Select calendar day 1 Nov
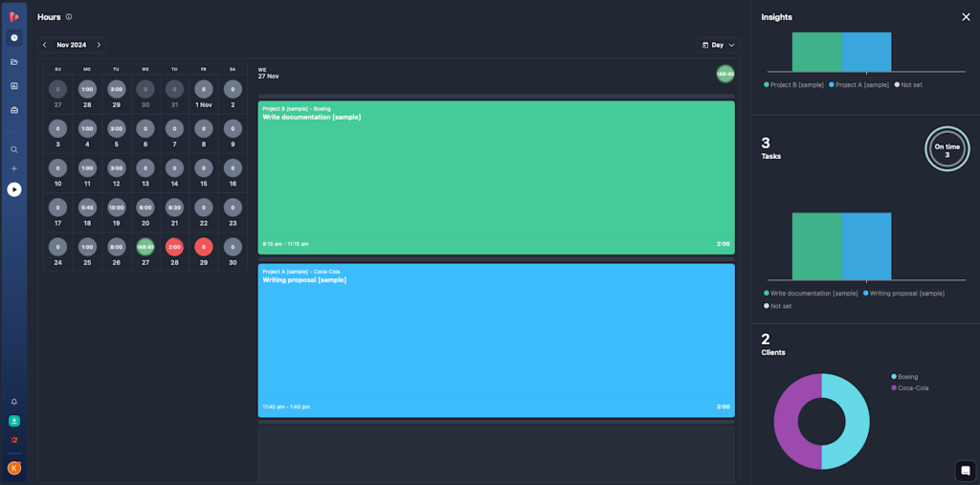This screenshot has width=980, height=485. [x=204, y=95]
